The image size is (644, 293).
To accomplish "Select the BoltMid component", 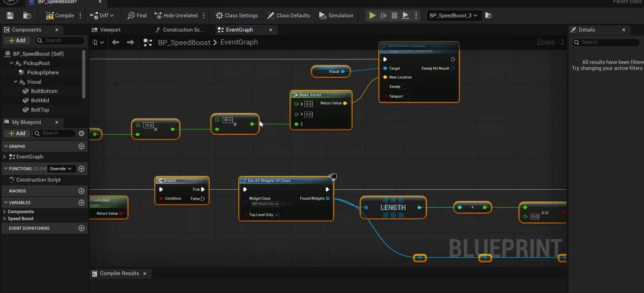I will click(40, 100).
